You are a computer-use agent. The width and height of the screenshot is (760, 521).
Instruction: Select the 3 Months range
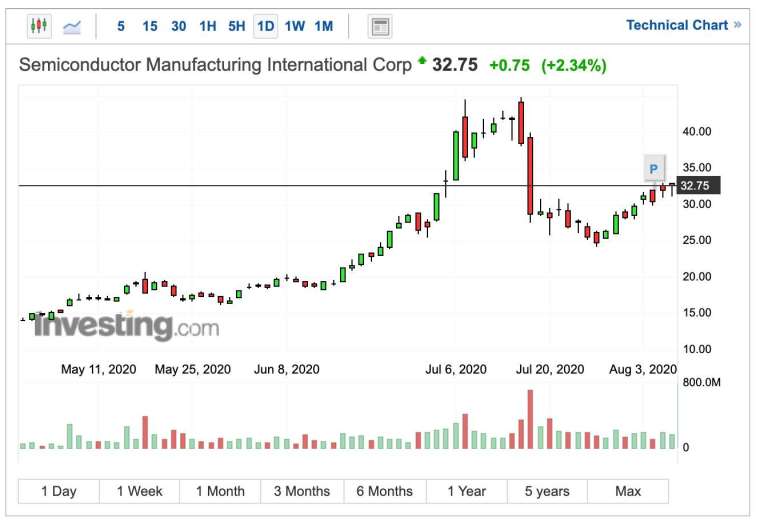coord(302,491)
